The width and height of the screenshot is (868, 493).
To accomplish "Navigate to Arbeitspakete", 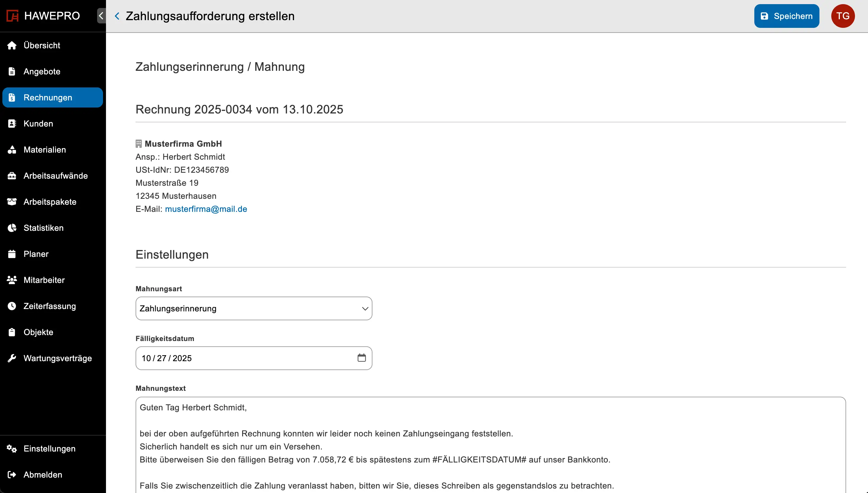I will click(x=50, y=202).
